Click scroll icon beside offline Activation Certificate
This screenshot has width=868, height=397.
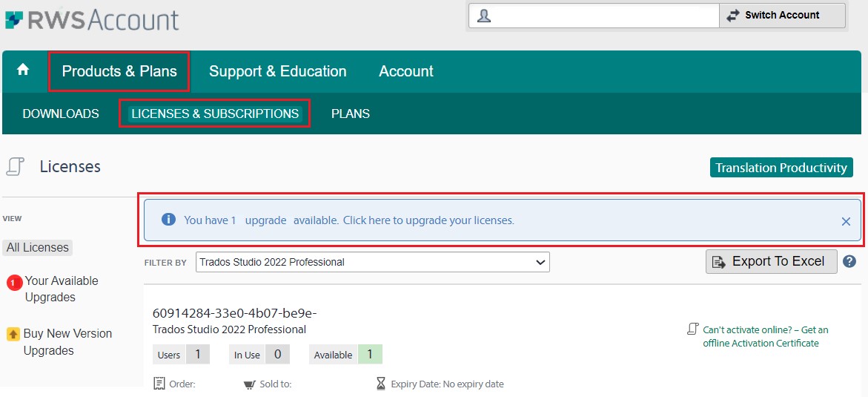[693, 329]
